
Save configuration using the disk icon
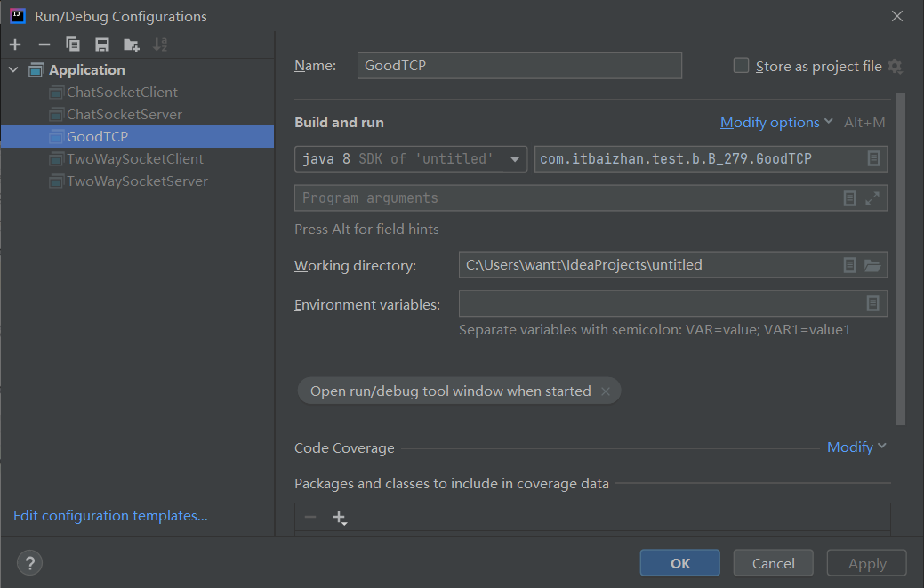(x=102, y=44)
